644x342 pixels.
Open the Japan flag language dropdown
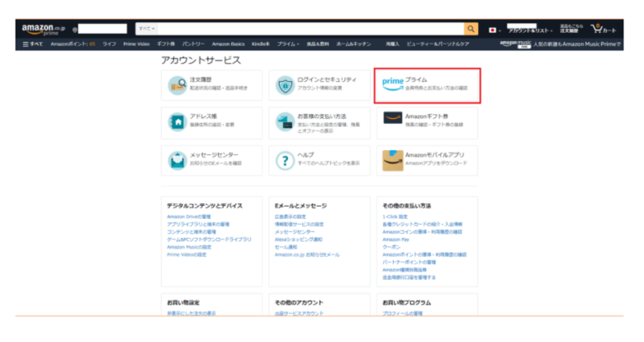(x=495, y=30)
